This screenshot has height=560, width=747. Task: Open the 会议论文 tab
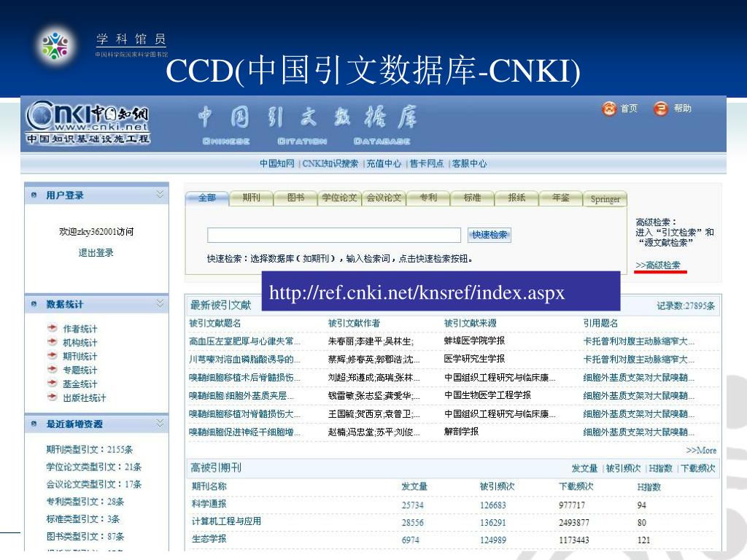point(384,198)
